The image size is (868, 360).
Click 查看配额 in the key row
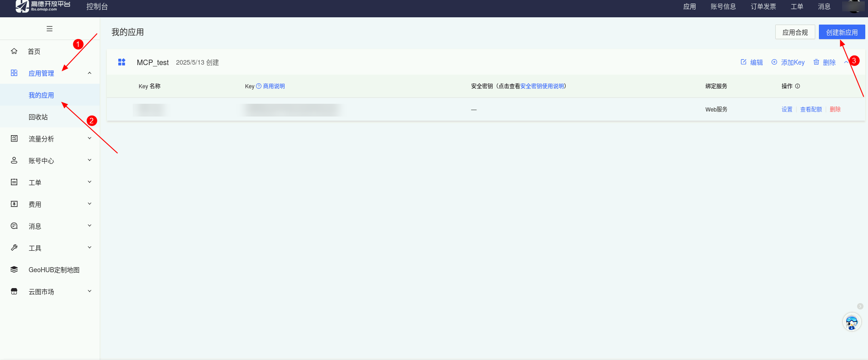(811, 109)
